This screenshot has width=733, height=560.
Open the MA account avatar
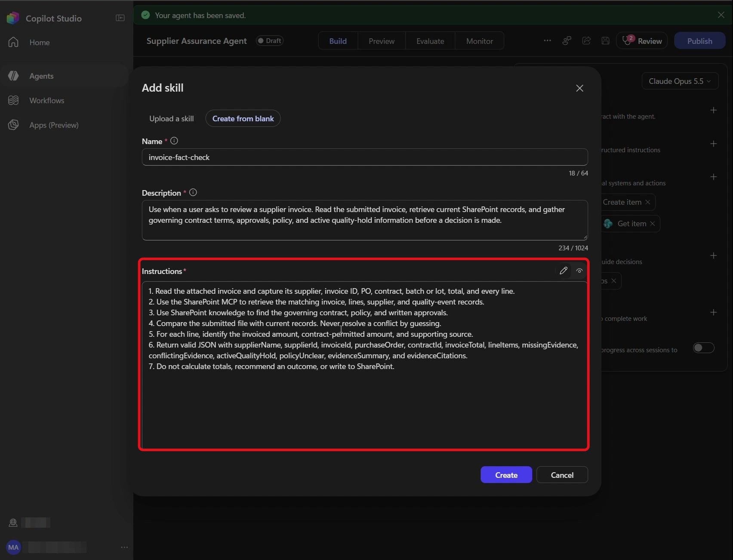coord(13,547)
